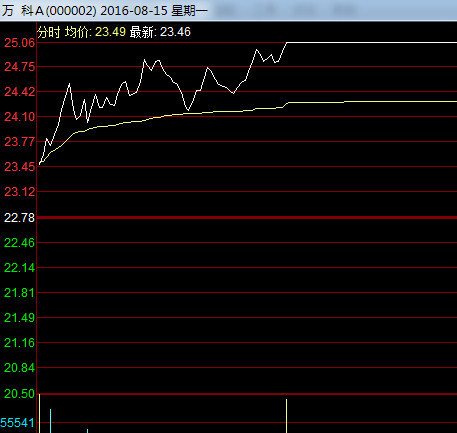
Task: Click the green 21.16 price axis label
Action: point(19,343)
